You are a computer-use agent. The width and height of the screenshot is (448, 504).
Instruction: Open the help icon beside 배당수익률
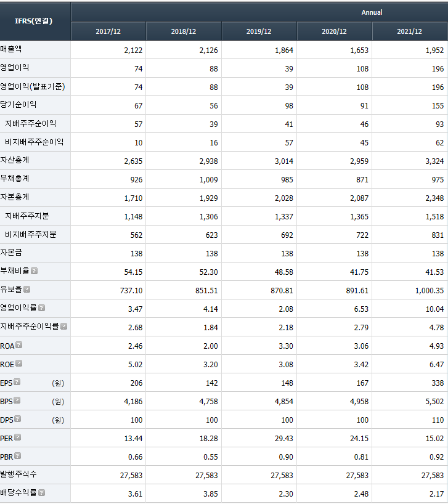click(41, 492)
